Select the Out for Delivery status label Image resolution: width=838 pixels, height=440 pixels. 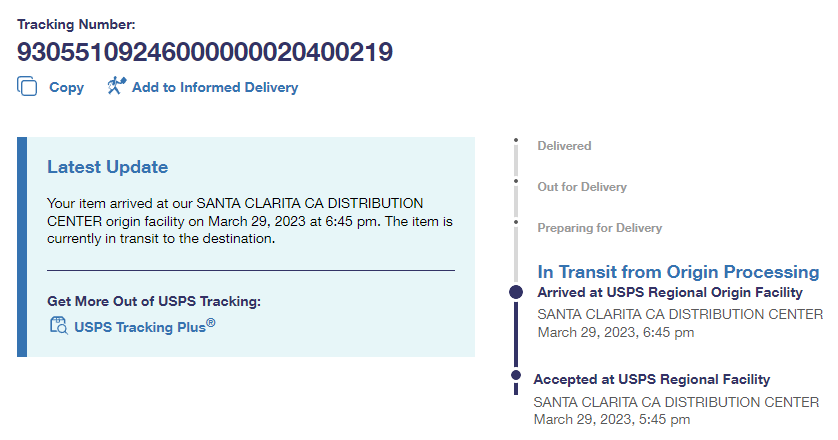pos(582,187)
